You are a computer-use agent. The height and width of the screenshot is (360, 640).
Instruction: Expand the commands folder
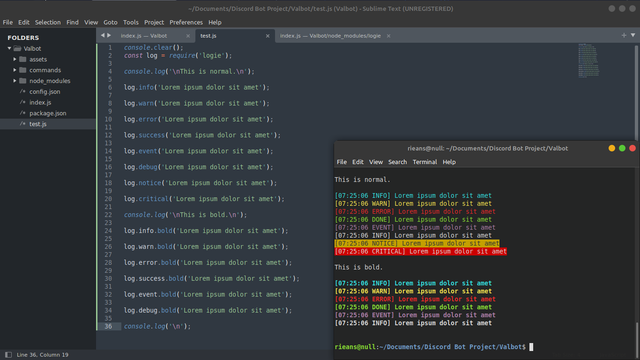point(15,70)
